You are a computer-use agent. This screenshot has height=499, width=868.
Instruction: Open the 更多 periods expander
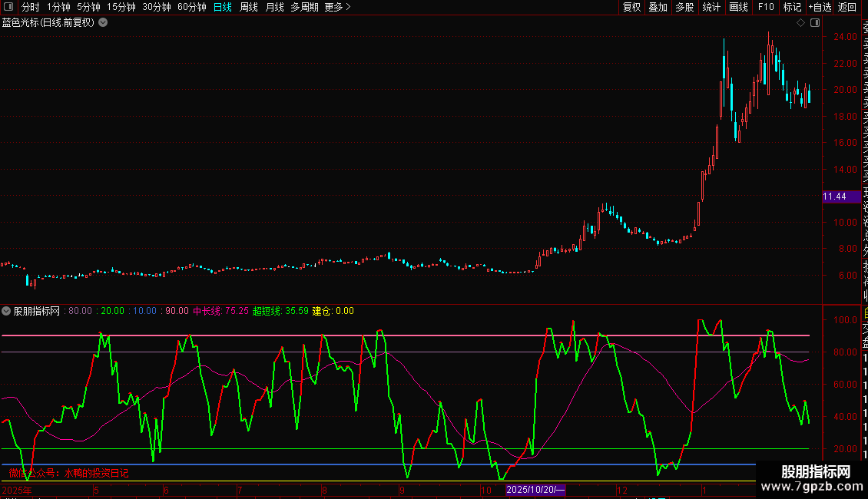pos(337,7)
